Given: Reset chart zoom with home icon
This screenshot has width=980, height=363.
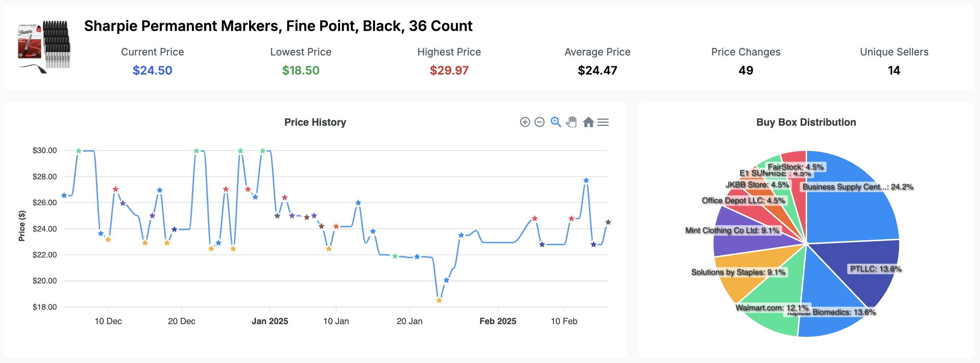Looking at the screenshot, I should tap(588, 122).
